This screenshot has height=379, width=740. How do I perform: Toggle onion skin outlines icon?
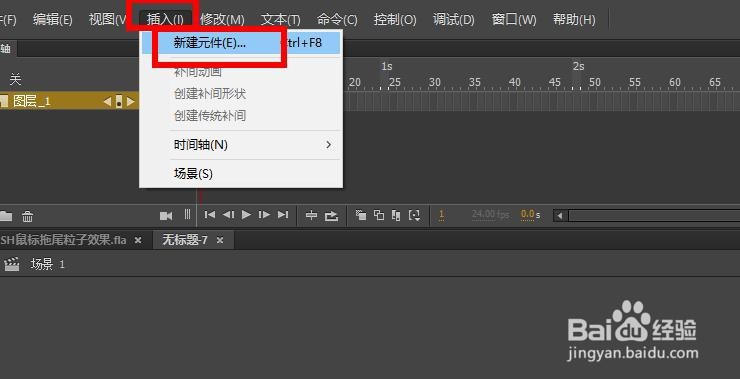click(x=379, y=215)
